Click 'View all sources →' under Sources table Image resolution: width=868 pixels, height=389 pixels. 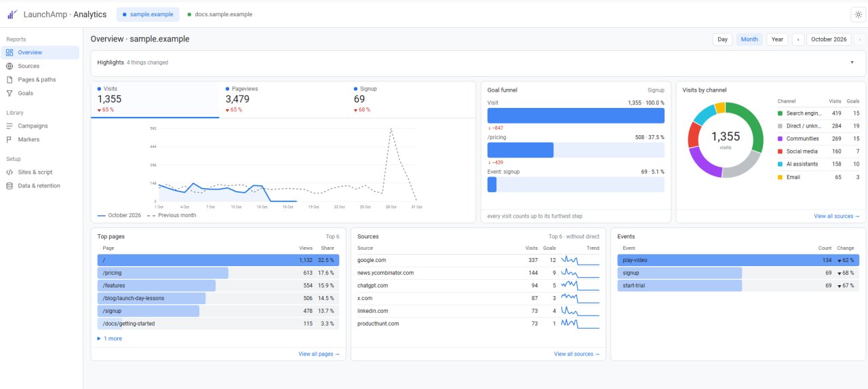[x=576, y=354]
